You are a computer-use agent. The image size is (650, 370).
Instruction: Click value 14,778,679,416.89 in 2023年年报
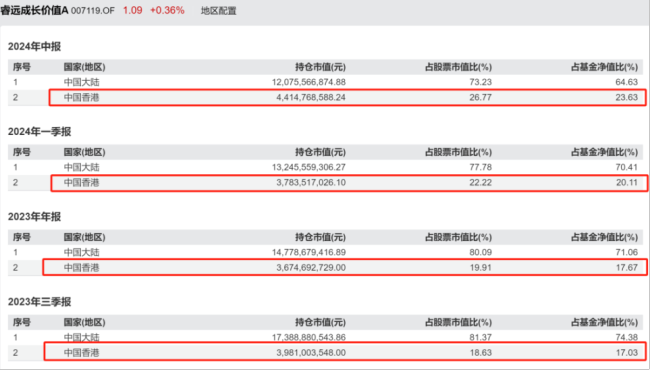coord(309,252)
